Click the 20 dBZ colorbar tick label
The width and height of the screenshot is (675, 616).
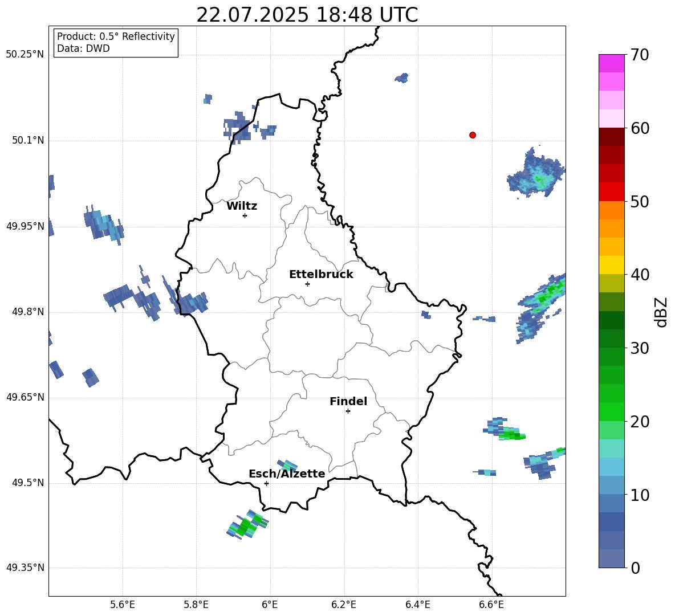[x=640, y=422]
